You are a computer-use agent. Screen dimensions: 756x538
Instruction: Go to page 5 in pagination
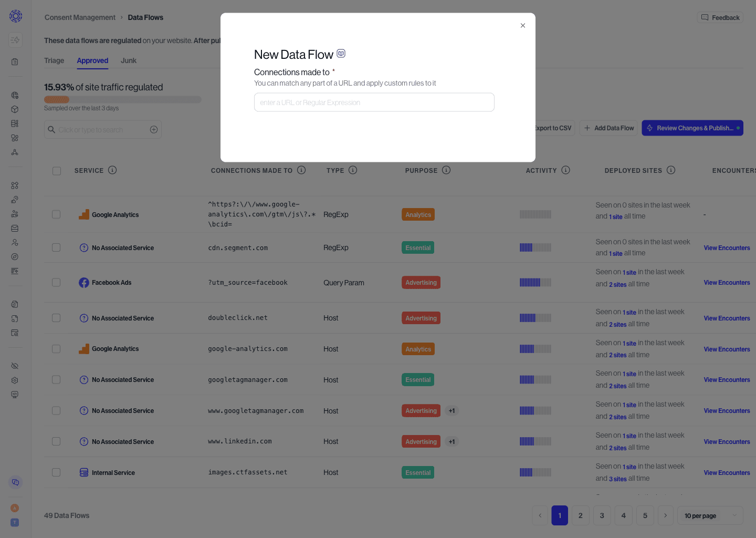coord(645,515)
